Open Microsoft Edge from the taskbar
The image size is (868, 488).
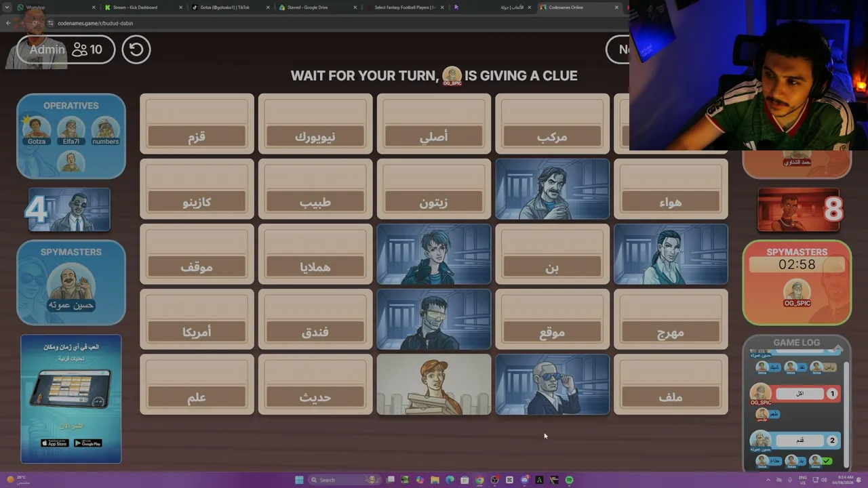point(450,480)
